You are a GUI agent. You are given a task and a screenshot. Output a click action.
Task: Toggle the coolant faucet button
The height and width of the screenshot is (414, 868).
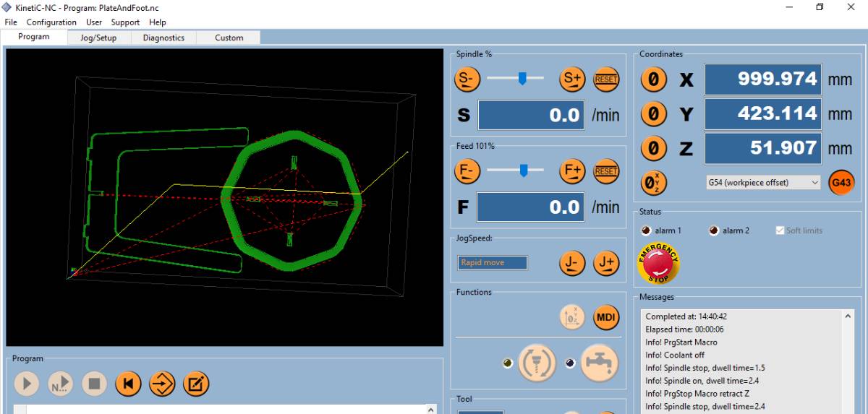(600, 363)
